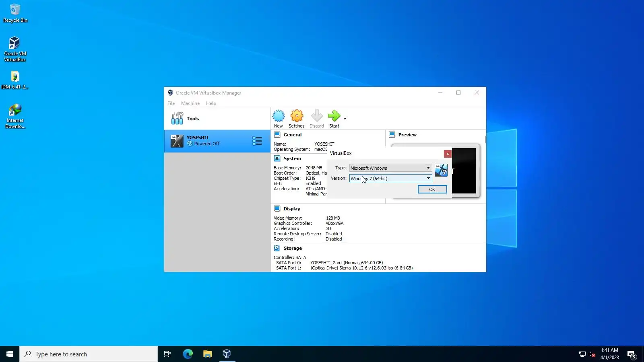Screen dimensions: 644x362
Task: Open File Explorer from the taskbar
Action: tap(207, 354)
